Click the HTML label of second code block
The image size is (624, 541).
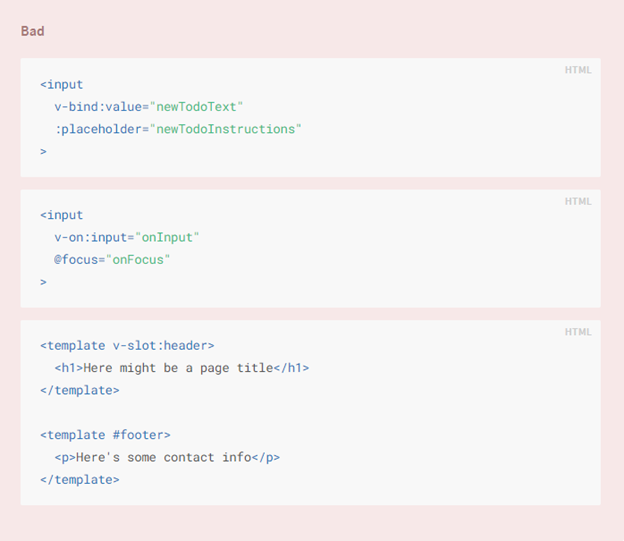pos(578,201)
